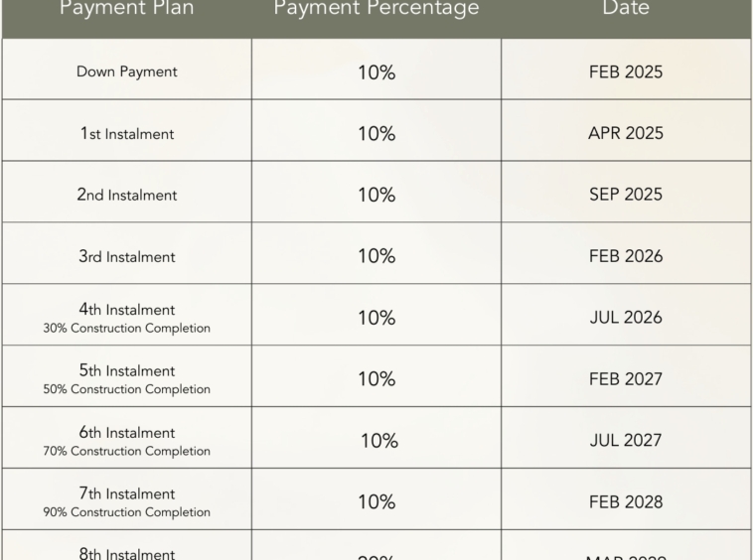Select the FEB 2025 date cell
This screenshot has width=753, height=560.
[x=626, y=71]
